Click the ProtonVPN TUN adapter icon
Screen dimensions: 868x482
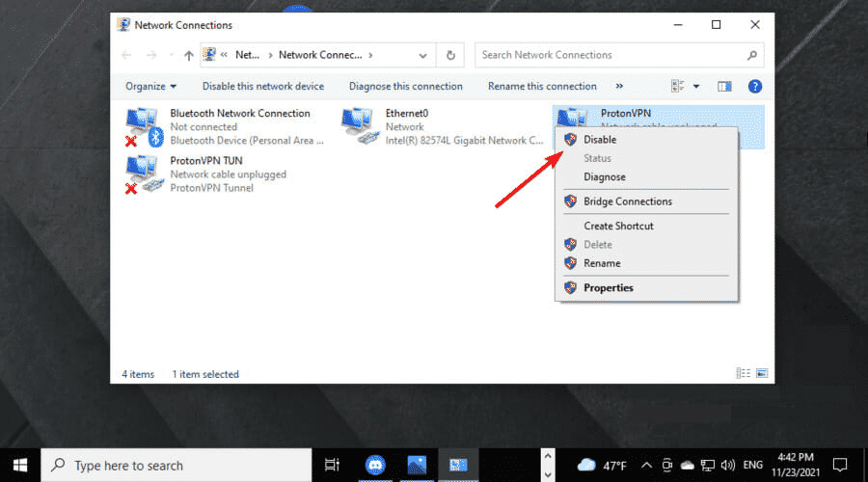144,174
